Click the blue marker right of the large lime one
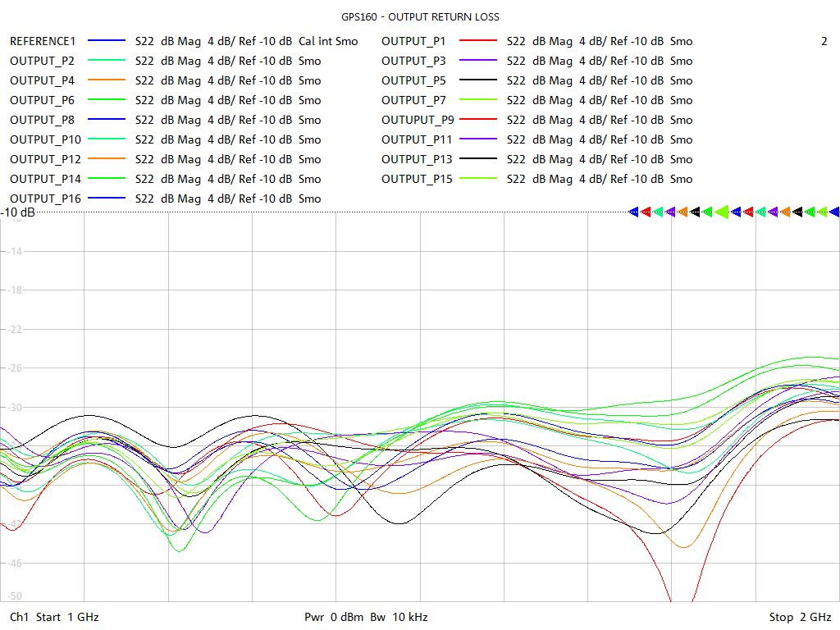 point(736,212)
